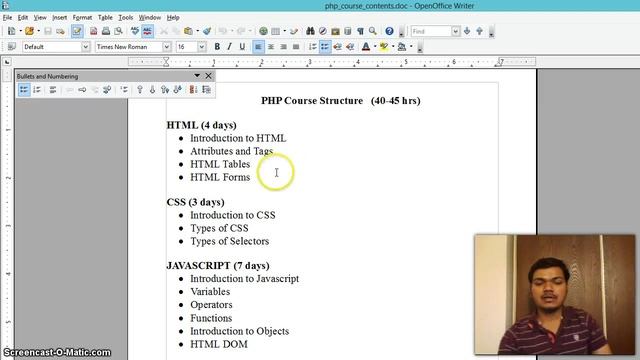Apply Background Color bucket
640x360 pixels.
click(402, 47)
